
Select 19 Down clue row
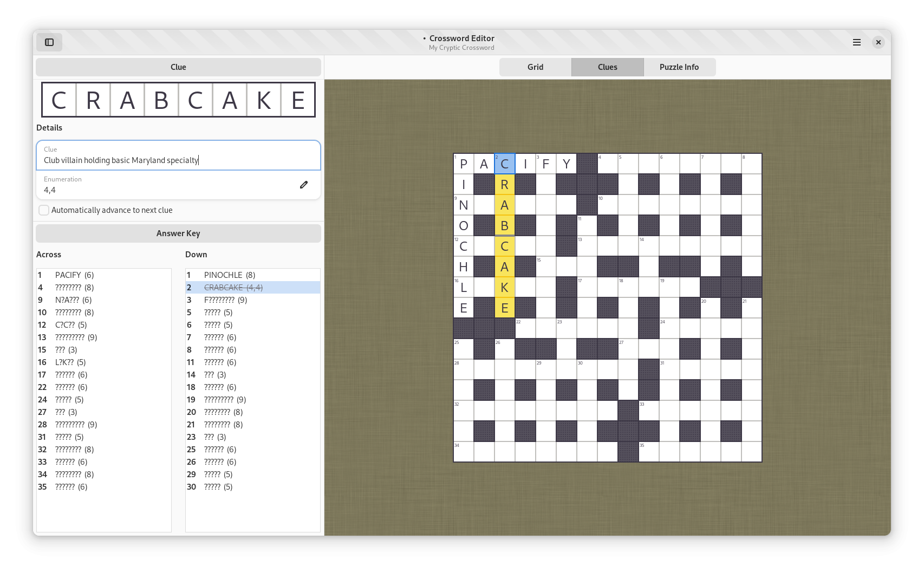[253, 400]
